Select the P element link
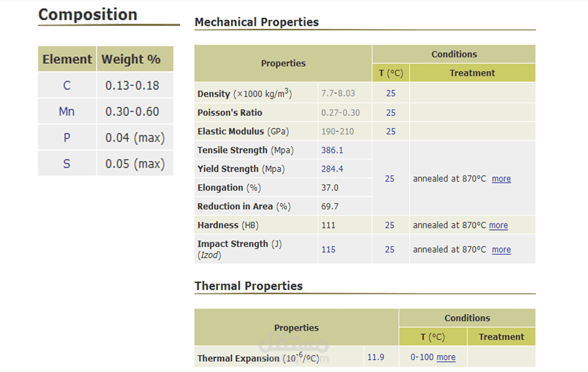This screenshot has height=372, width=588. tap(66, 138)
